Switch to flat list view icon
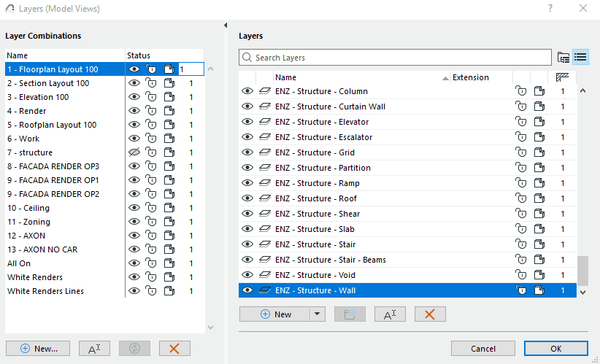This screenshot has height=364, width=600. coord(580,58)
